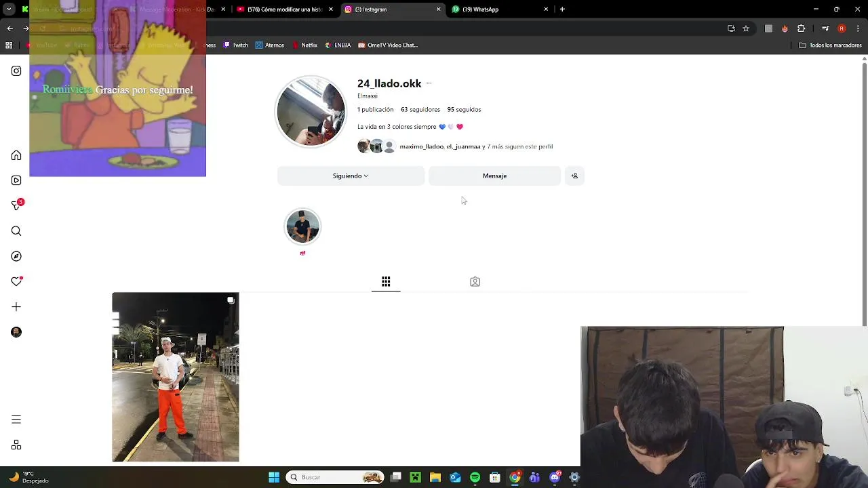Bookmark this page with the star icon
Screen dimensions: 868x488
746,28
